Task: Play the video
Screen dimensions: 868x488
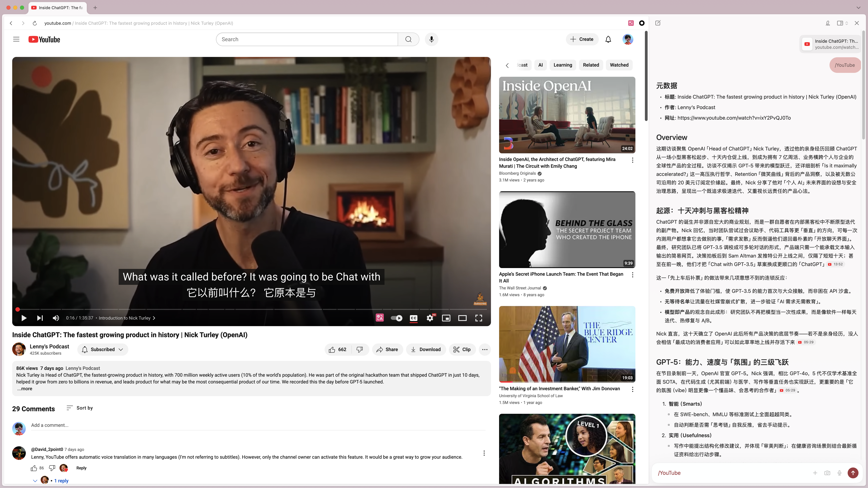Action: click(x=24, y=318)
